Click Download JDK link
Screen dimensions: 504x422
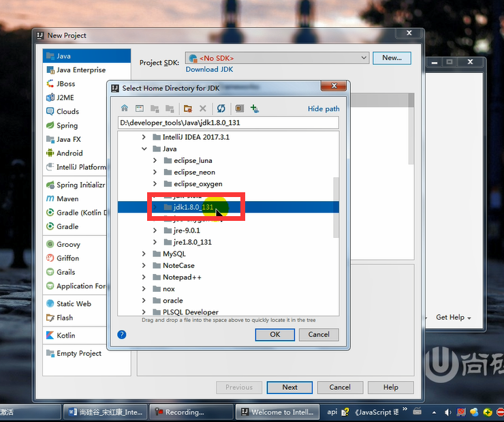tap(209, 69)
